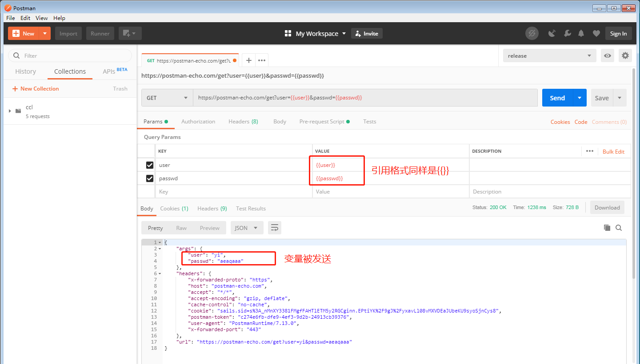This screenshot has height=364, width=640.
Task: Open the capture requests satellite icon
Action: (x=552, y=33)
